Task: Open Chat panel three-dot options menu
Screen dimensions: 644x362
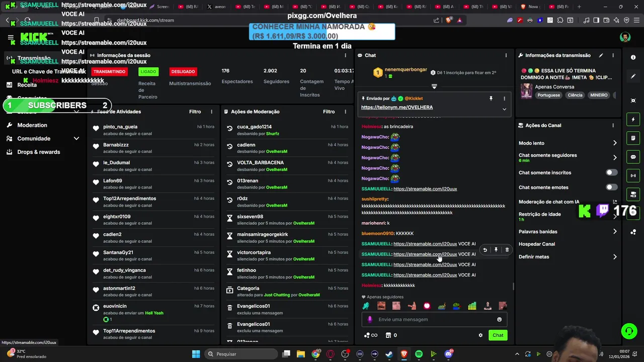Action: (506, 55)
